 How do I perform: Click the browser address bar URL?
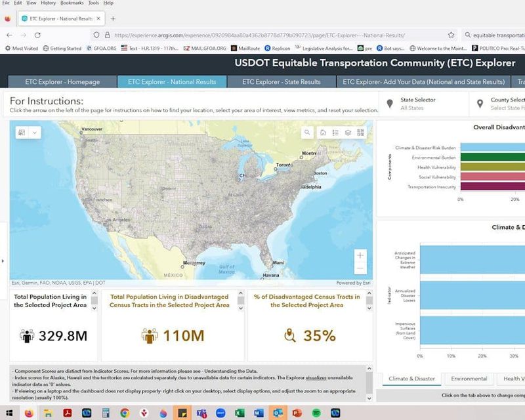259,35
